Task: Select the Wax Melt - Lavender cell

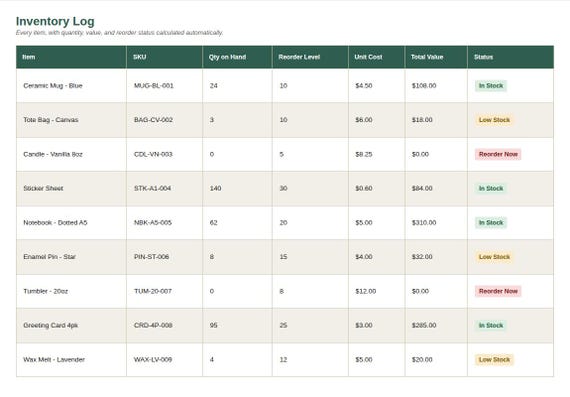Action: coord(71,360)
